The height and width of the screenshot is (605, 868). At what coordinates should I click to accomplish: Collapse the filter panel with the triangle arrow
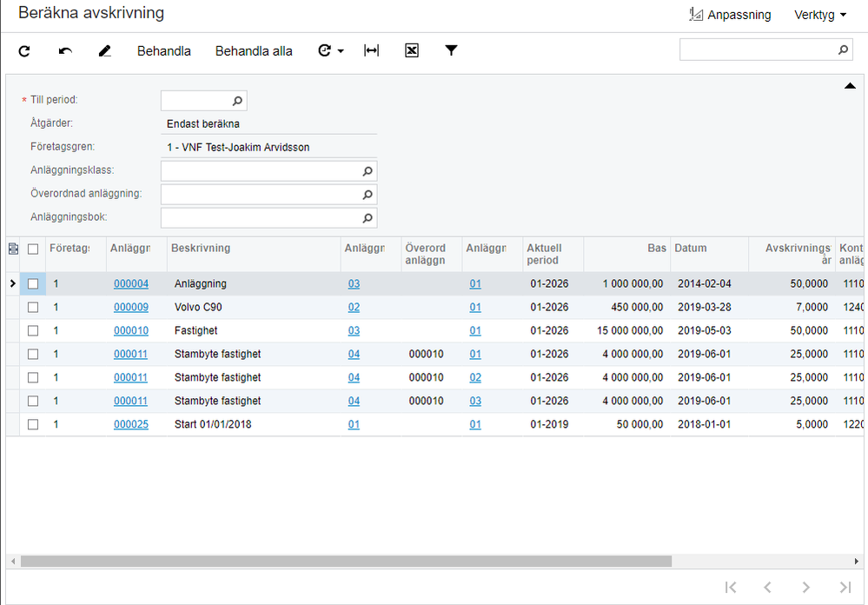850,85
